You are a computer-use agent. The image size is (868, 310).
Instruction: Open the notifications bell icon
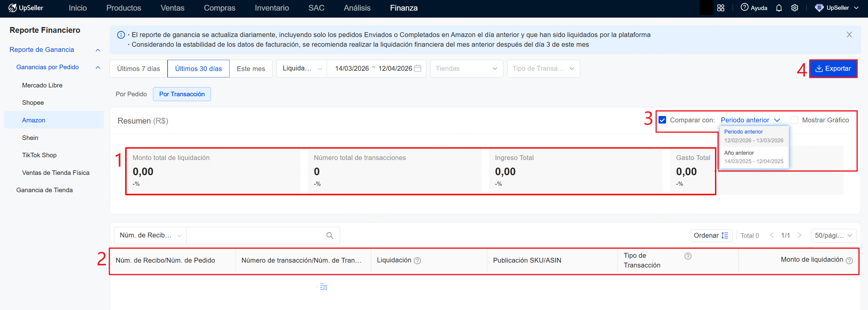(x=779, y=8)
